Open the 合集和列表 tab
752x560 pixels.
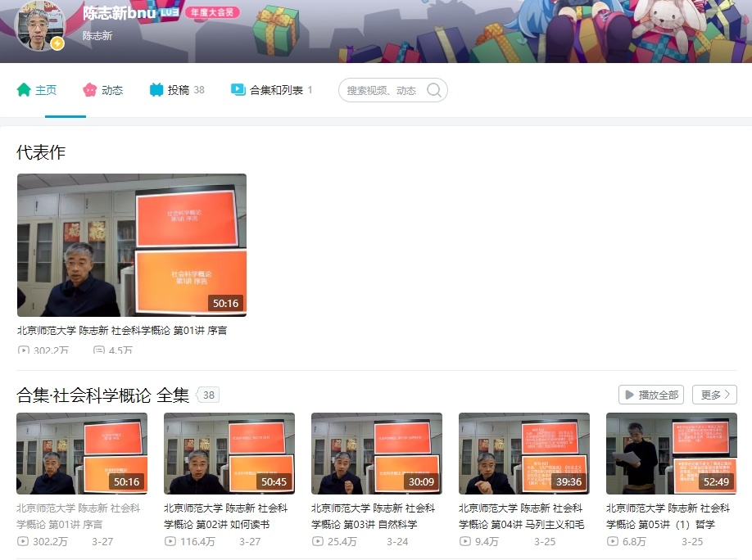click(x=275, y=90)
